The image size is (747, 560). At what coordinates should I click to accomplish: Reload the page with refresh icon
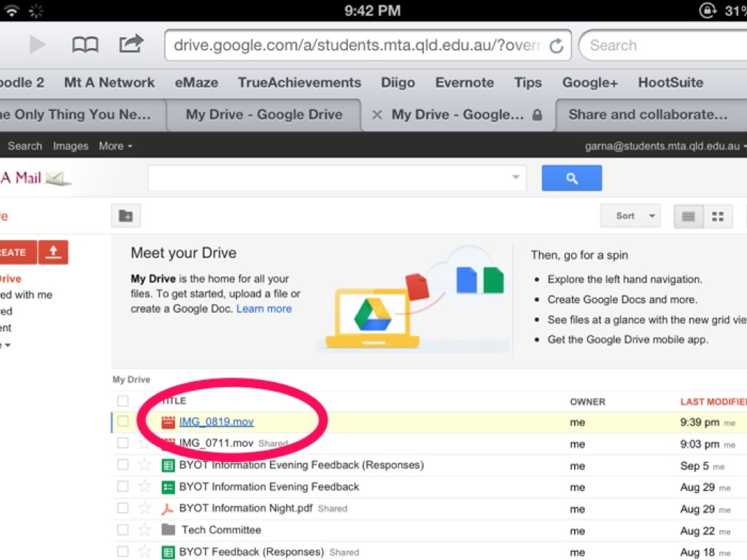click(556, 46)
